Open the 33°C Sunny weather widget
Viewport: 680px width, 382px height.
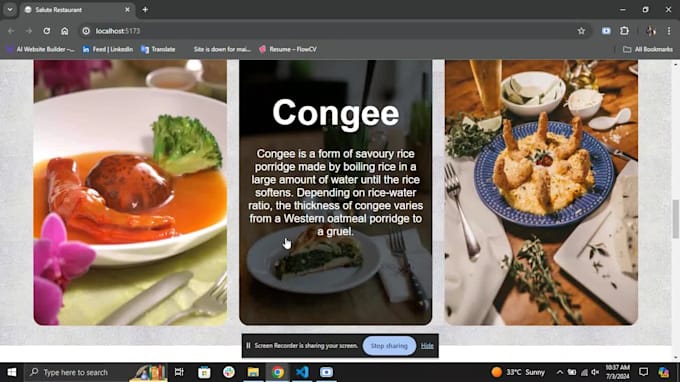[518, 372]
